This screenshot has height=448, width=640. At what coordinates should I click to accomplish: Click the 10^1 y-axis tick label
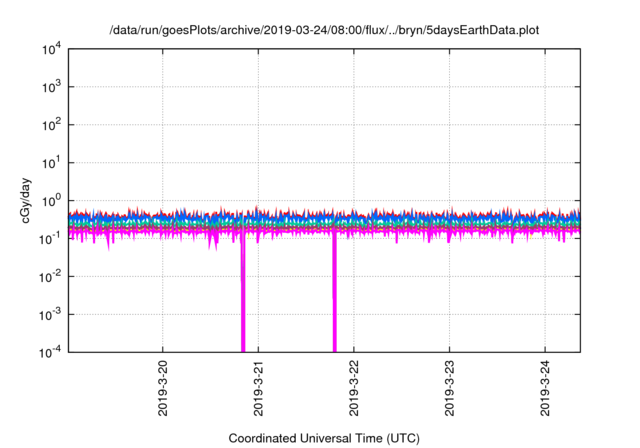(x=51, y=163)
